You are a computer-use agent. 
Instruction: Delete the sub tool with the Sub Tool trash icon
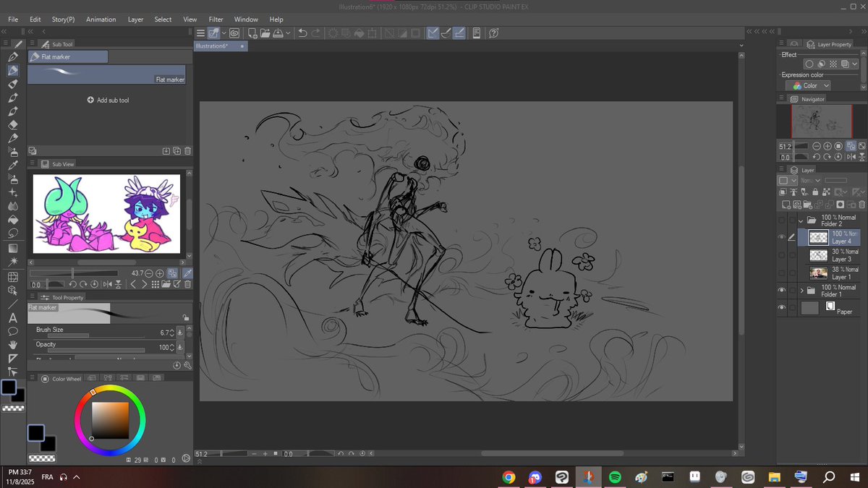coord(187,151)
